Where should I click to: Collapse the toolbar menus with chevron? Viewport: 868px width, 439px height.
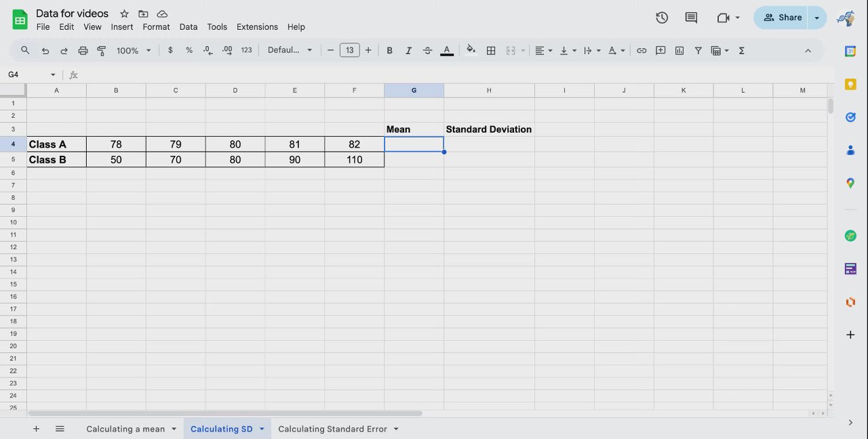pyautogui.click(x=808, y=50)
